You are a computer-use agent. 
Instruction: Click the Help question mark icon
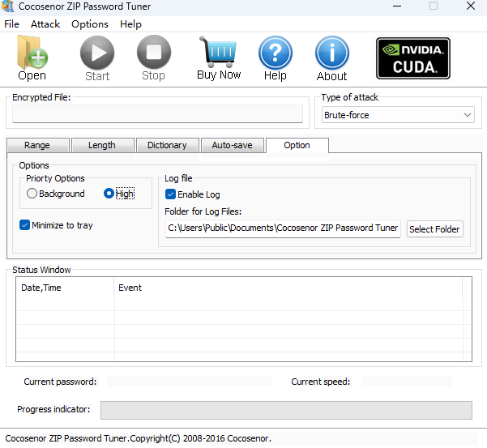[x=275, y=54]
